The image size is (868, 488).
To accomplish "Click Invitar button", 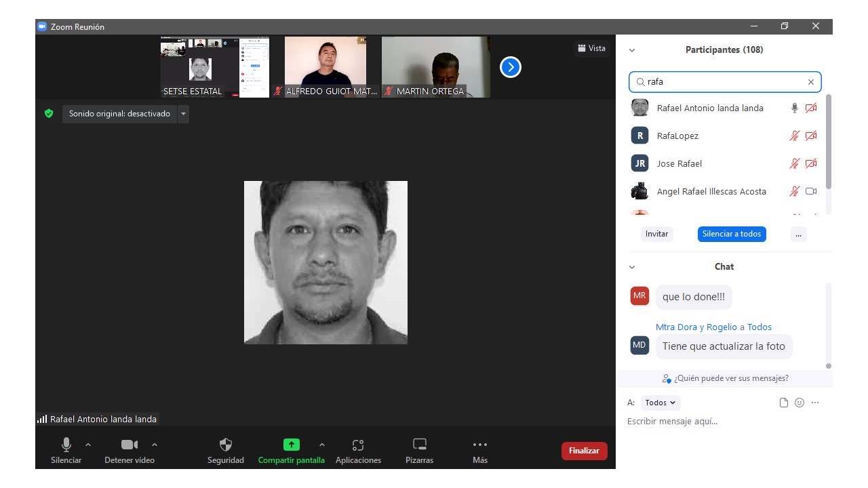I will (656, 234).
